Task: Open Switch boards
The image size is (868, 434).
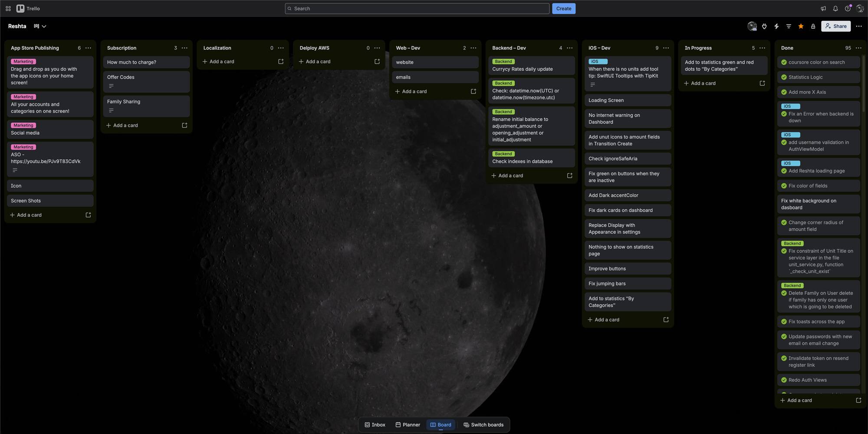Action: coord(483,425)
